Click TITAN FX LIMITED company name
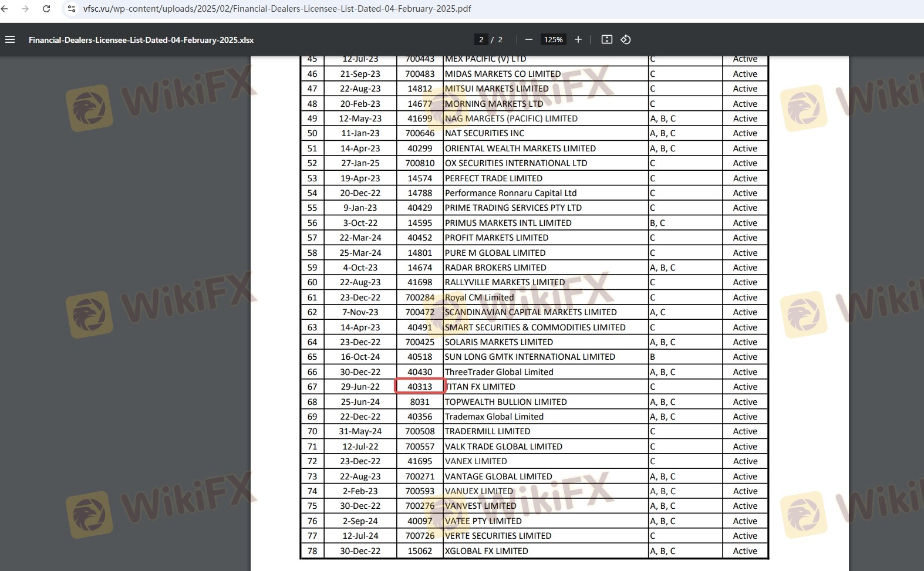This screenshot has height=571, width=924. click(x=480, y=387)
